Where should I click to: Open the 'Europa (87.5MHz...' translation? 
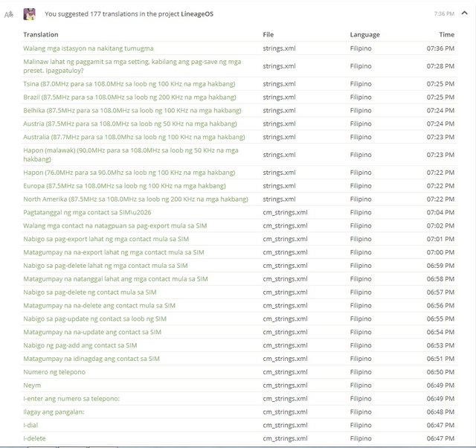coord(124,186)
